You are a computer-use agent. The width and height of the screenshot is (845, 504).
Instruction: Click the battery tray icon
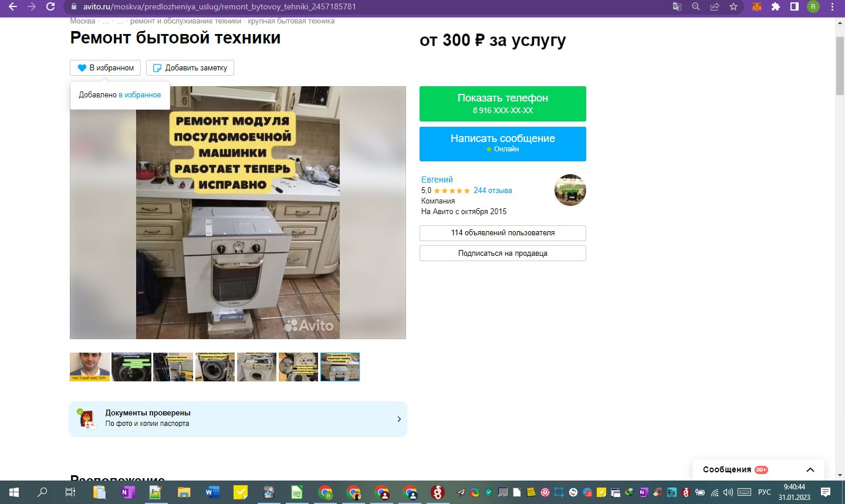point(700,492)
